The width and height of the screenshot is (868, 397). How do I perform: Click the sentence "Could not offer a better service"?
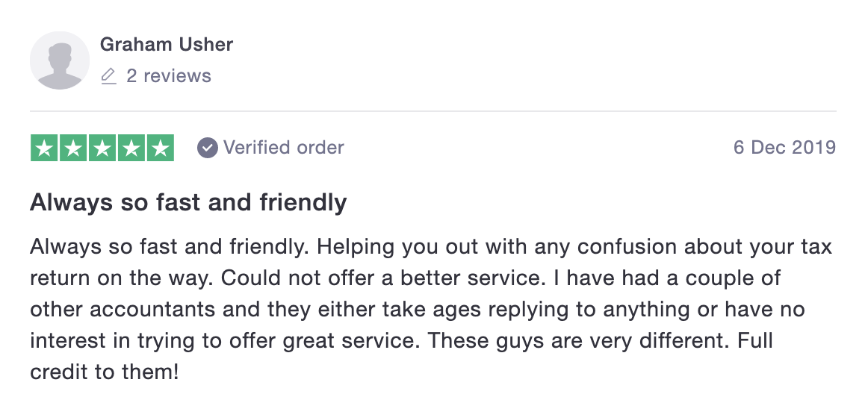point(380,278)
